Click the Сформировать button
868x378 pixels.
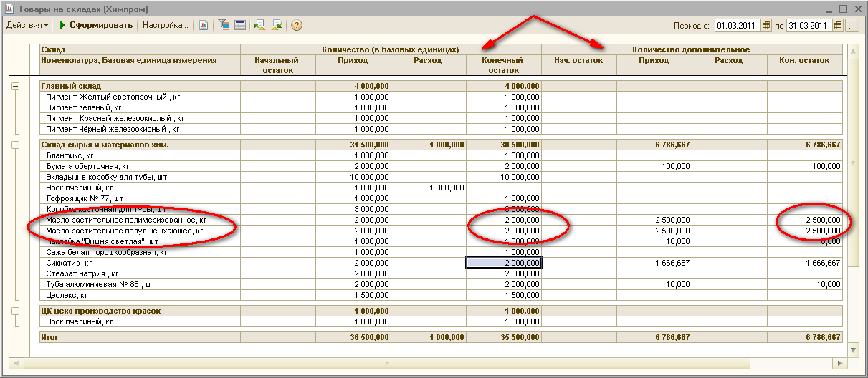96,25
